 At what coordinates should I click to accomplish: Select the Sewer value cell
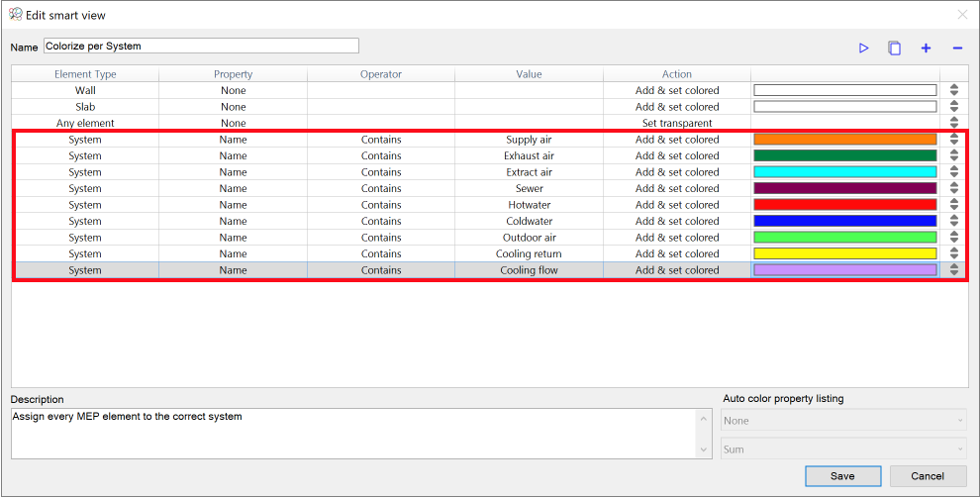[529, 188]
